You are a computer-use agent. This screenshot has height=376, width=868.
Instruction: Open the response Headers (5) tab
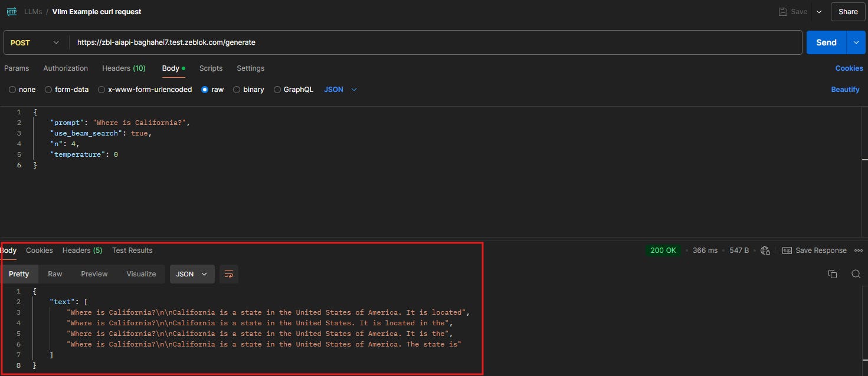click(82, 250)
